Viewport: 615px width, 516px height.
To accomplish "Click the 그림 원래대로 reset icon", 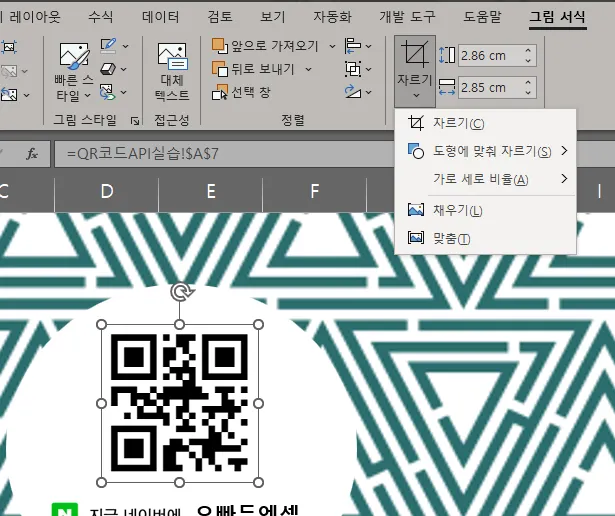I will tap(9, 94).
